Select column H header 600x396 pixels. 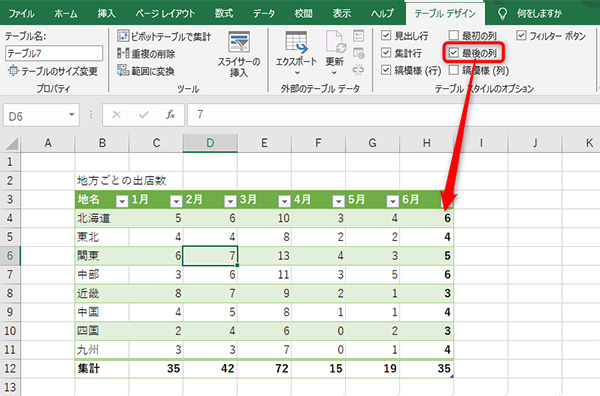pyautogui.click(x=427, y=143)
